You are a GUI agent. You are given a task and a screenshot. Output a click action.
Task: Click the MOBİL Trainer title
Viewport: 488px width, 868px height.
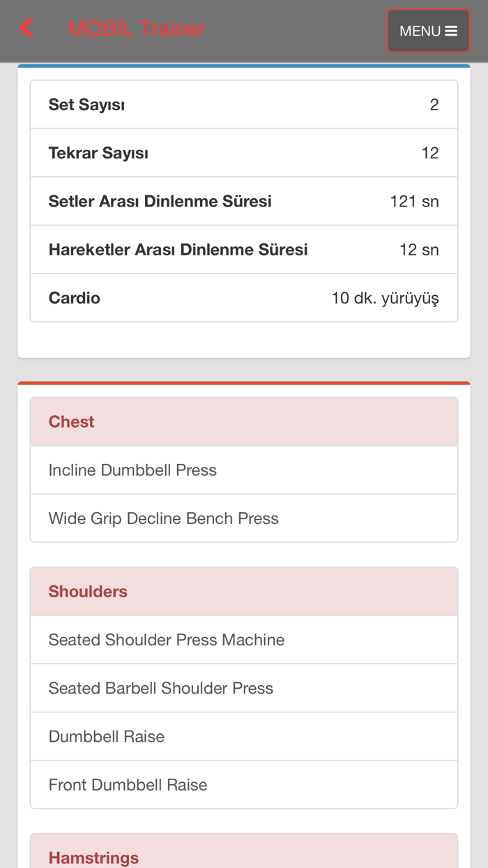137,29
